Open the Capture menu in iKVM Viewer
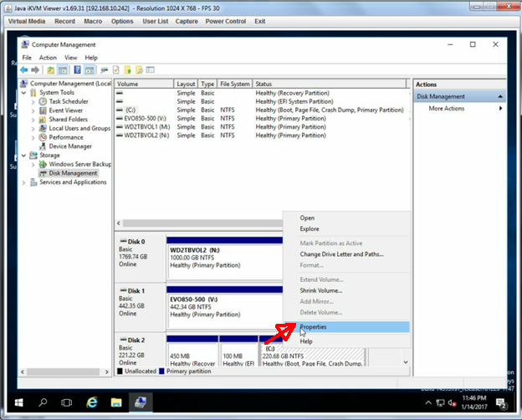Screen dimensions: 522x420 pyautogui.click(x=187, y=21)
